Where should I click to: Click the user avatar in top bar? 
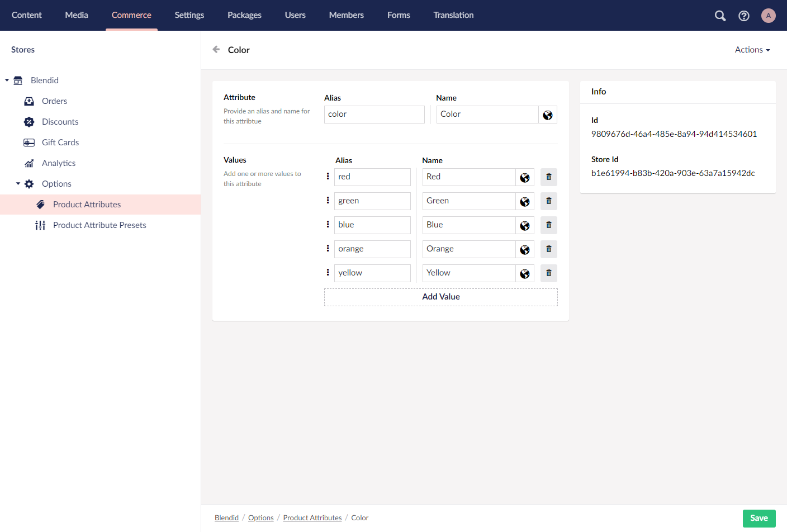768,16
